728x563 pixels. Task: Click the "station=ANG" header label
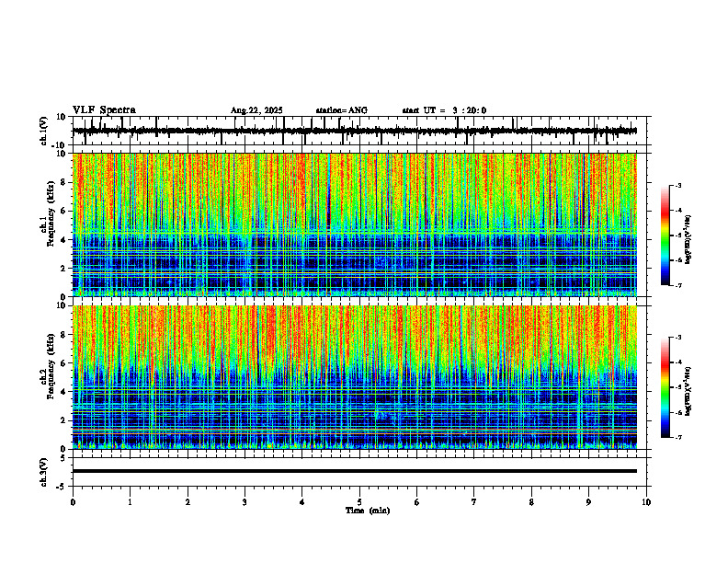(341, 110)
